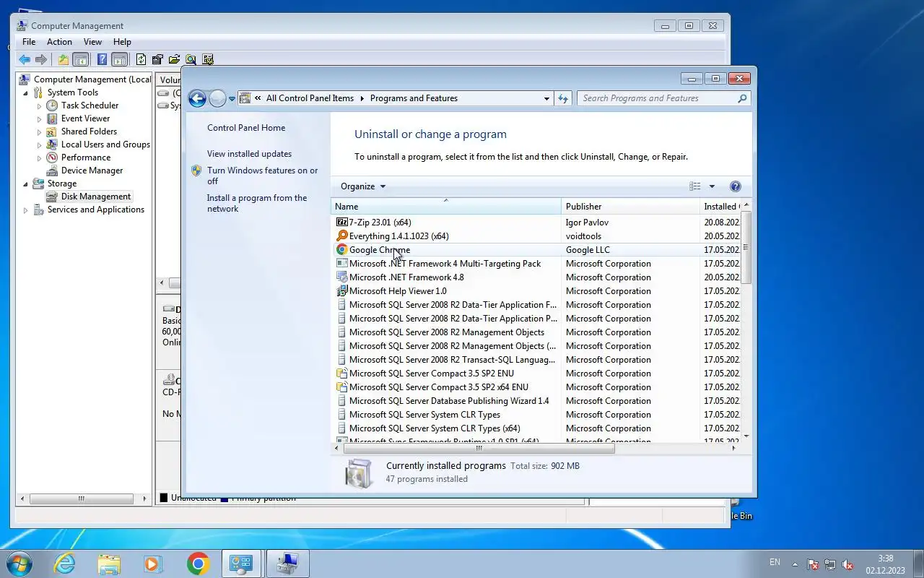The height and width of the screenshot is (578, 924).
Task: Open the View menu in Computer Management
Action: (x=92, y=42)
